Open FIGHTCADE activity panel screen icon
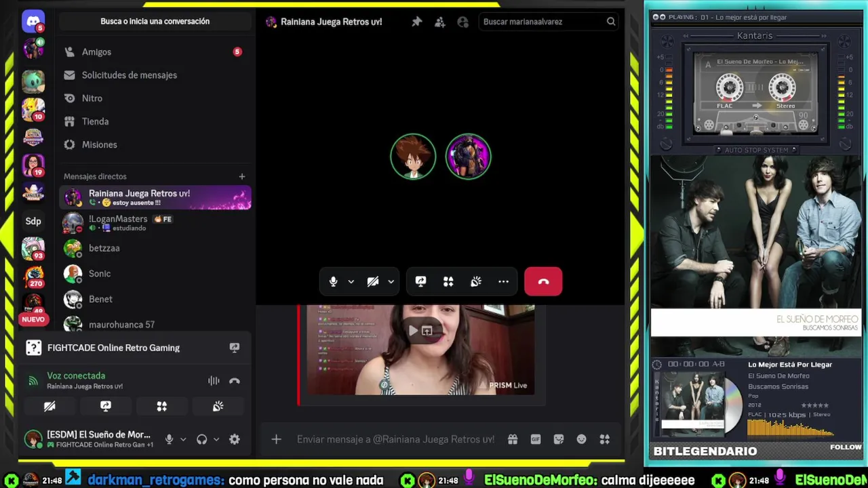Viewport: 868px width, 488px height. click(x=235, y=348)
